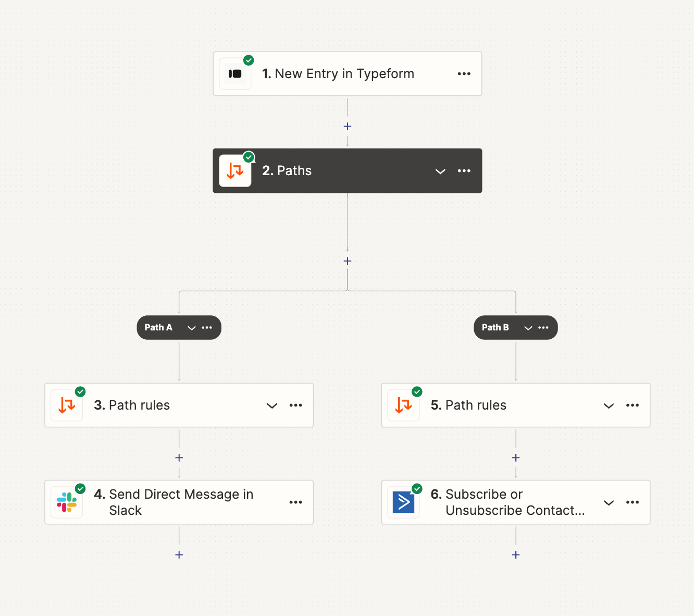Open the ellipsis menu on step 1
Viewport: 694px width, 616px height.
[464, 73]
